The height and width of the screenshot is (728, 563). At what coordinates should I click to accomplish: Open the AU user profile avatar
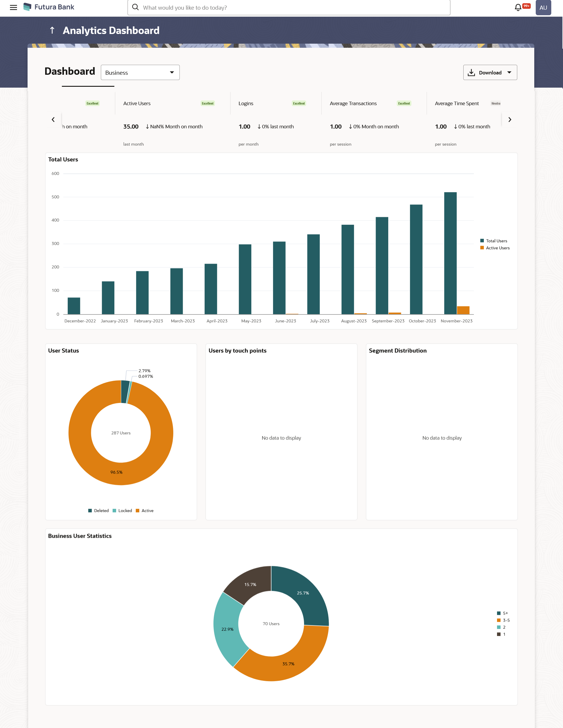[543, 8]
